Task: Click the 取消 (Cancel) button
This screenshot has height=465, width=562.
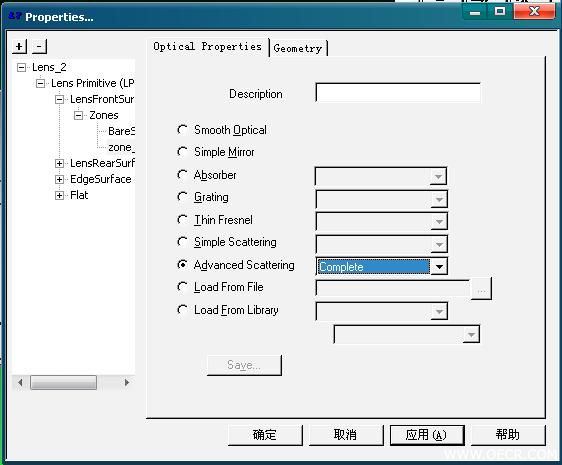Action: [346, 435]
